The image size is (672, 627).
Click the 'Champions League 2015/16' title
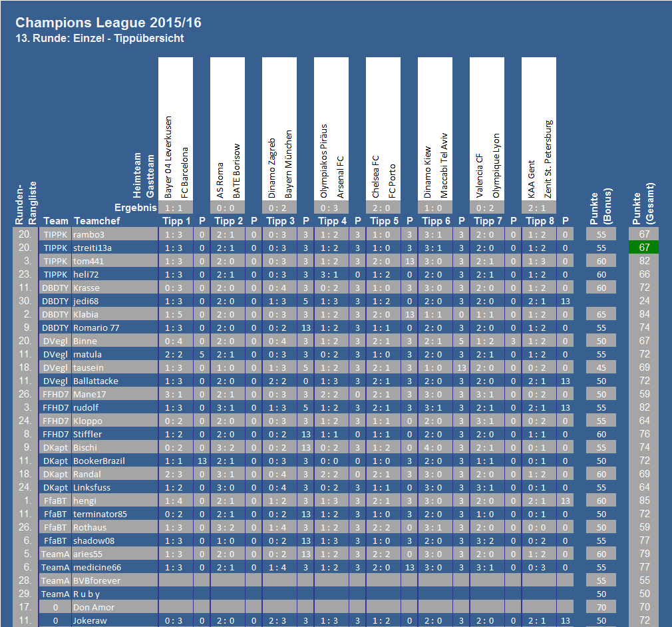click(x=108, y=23)
